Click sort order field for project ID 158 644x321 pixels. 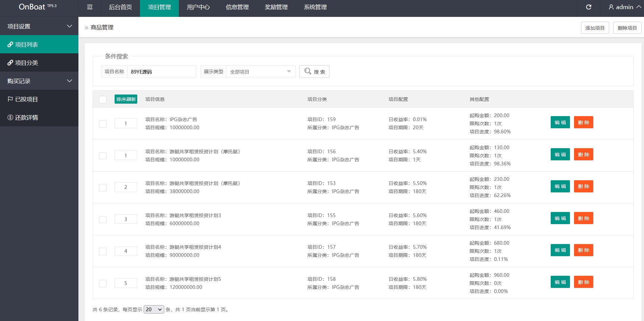pyautogui.click(x=126, y=283)
